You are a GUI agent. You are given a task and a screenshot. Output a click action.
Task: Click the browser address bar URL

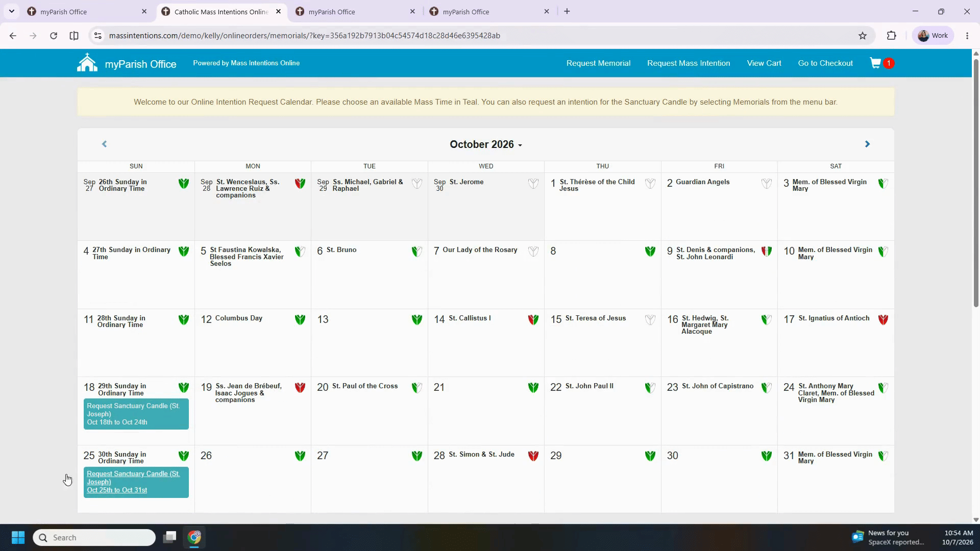pos(305,36)
